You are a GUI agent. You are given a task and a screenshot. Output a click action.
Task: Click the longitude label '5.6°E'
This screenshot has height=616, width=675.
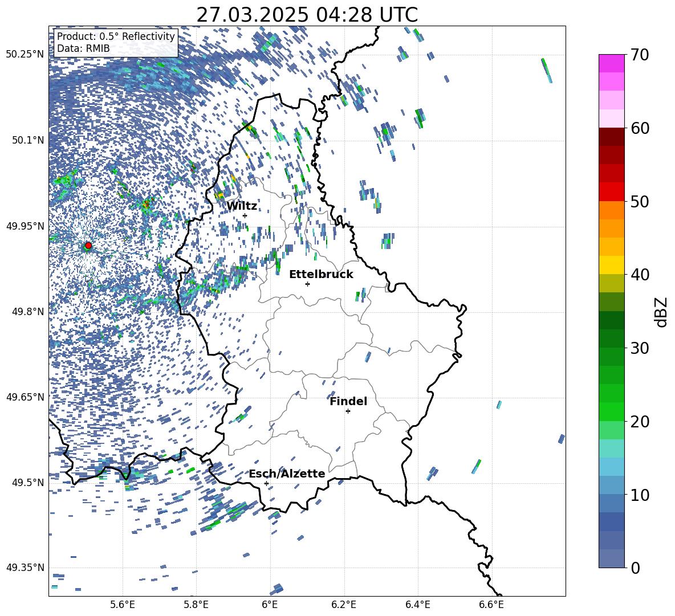[x=123, y=605]
